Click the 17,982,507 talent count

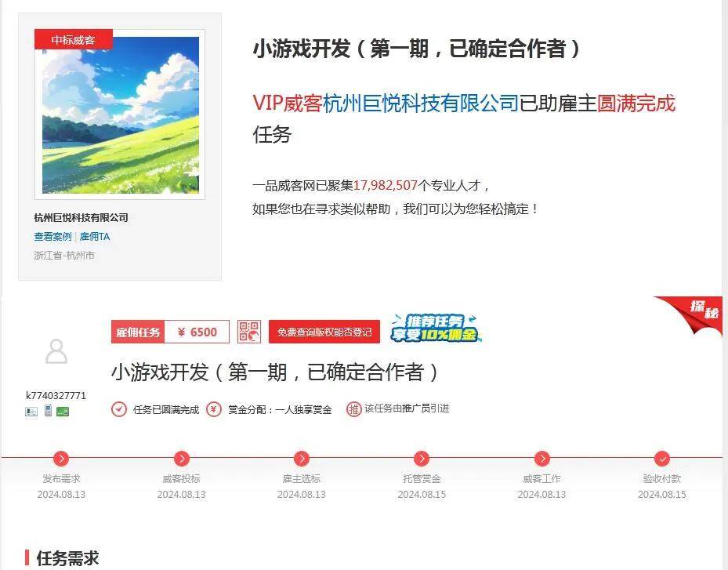[x=386, y=185]
